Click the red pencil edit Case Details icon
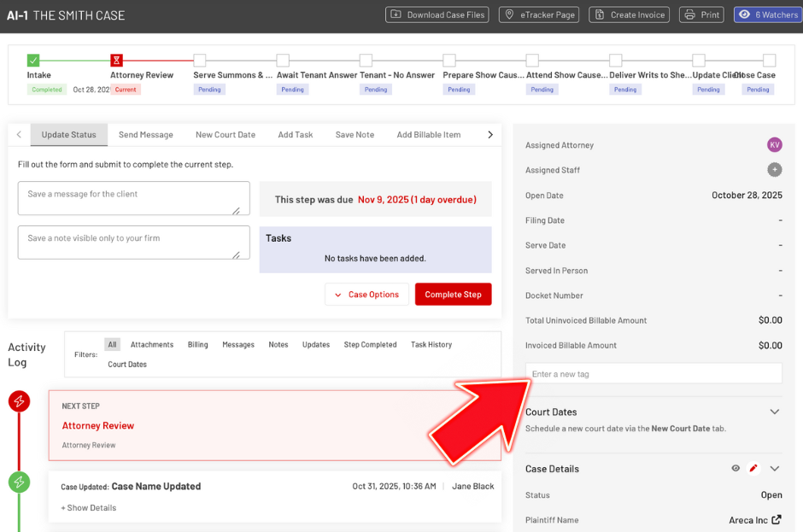Image resolution: width=803 pixels, height=532 pixels. click(x=753, y=469)
